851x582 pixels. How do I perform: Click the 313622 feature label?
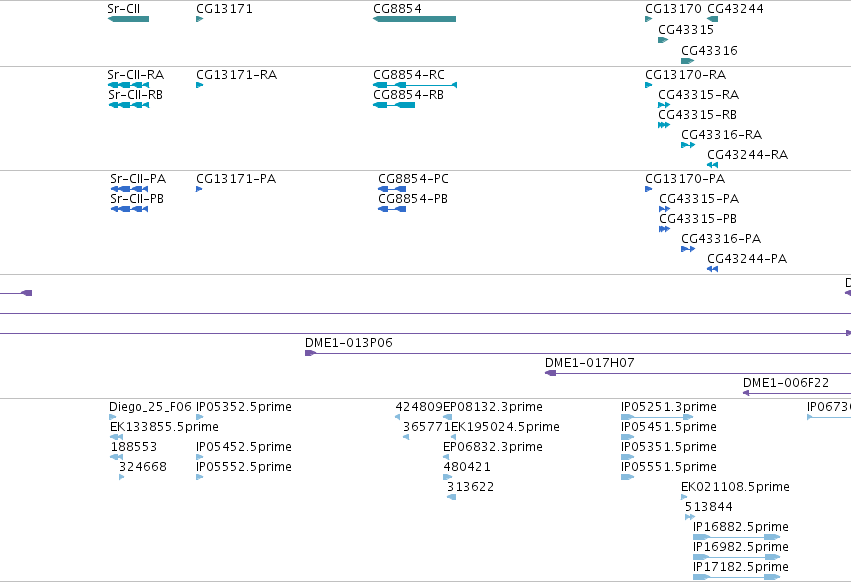pos(471,487)
